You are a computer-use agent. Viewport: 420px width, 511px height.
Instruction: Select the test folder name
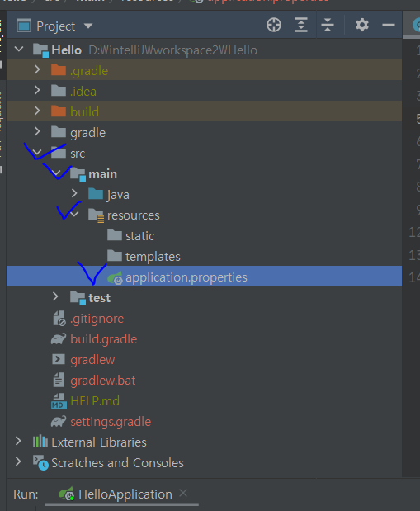99,298
